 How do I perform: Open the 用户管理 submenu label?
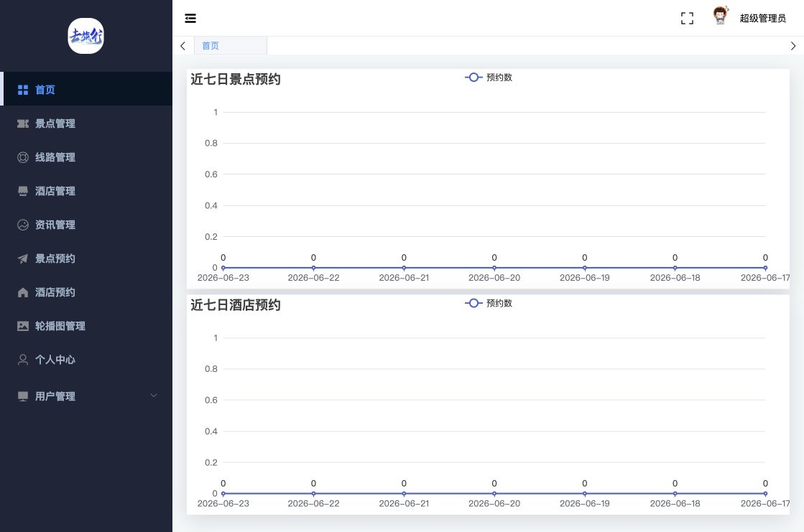(55, 396)
